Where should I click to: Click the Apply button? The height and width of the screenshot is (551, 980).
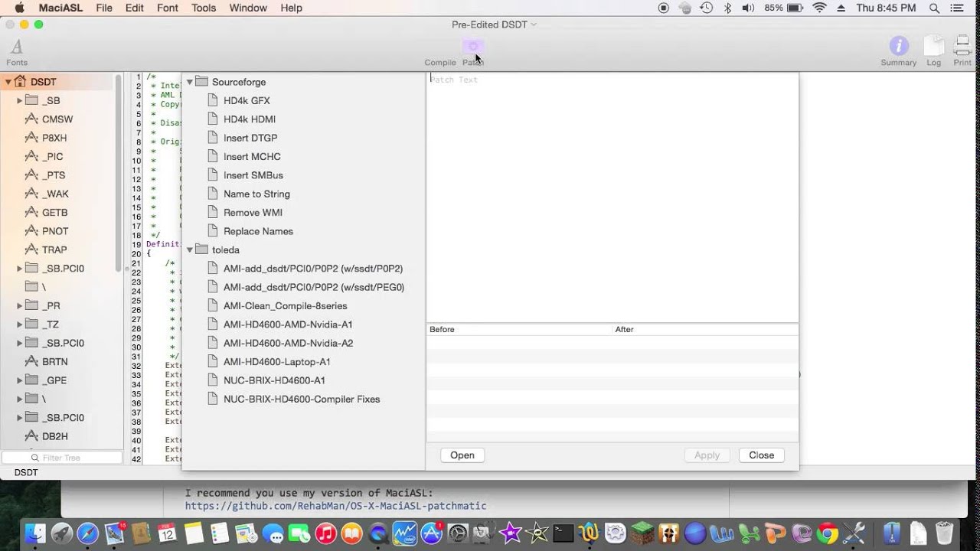pyautogui.click(x=707, y=455)
